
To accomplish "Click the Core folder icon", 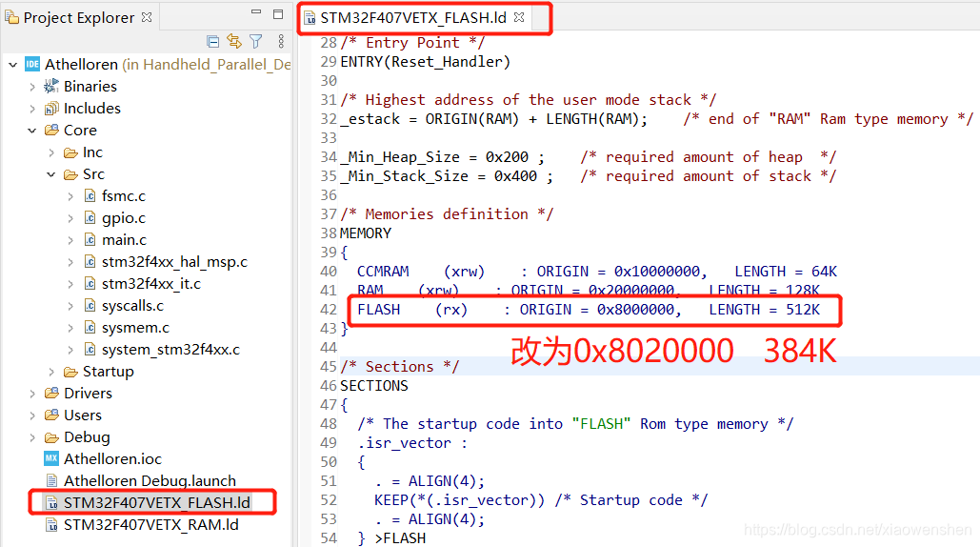I will pyautogui.click(x=51, y=130).
